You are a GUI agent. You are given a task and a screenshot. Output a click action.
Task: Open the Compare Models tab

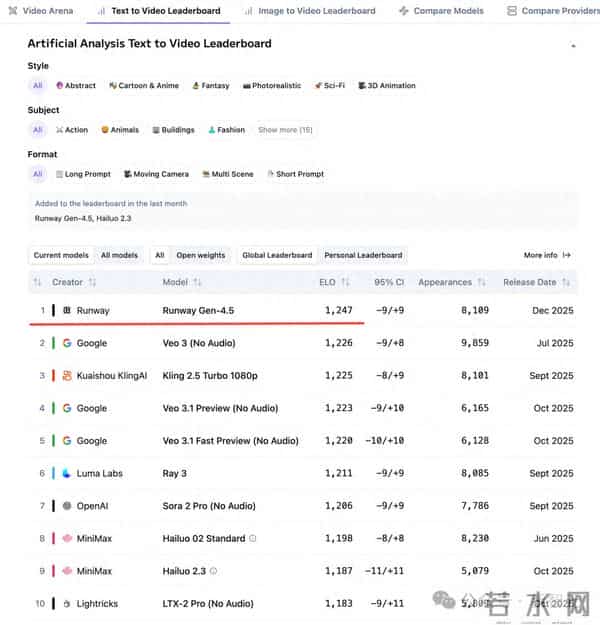(x=441, y=11)
